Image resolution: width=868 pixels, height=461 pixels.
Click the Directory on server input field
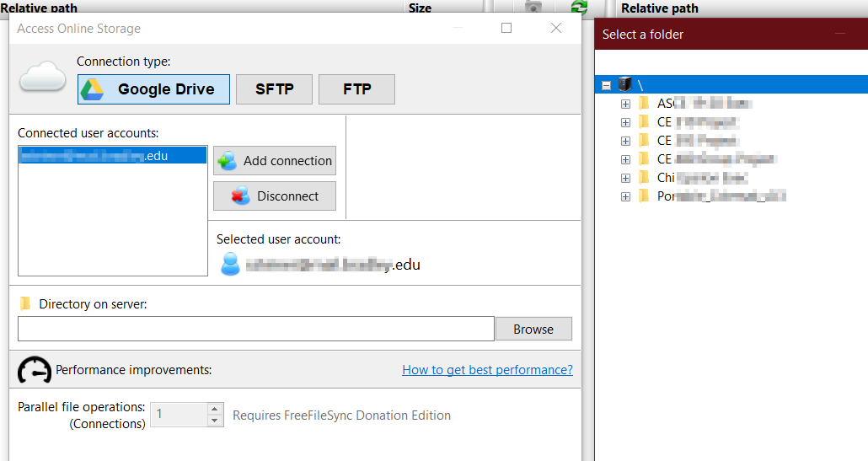point(255,329)
